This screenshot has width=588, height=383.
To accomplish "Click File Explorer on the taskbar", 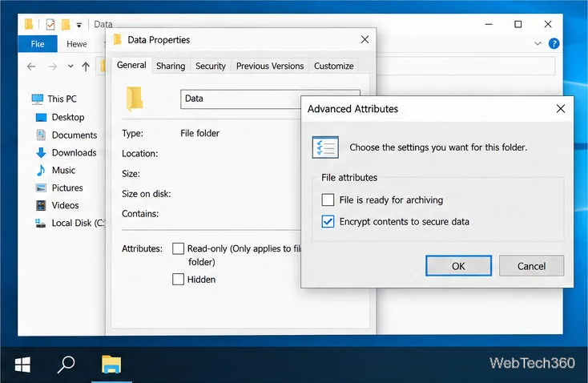I will point(111,365).
